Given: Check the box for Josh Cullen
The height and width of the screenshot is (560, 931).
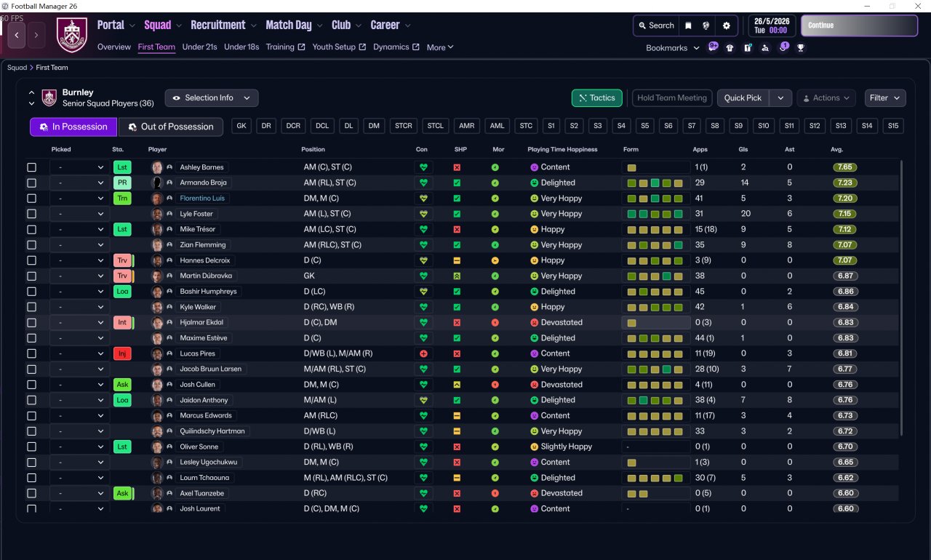Looking at the screenshot, I should point(31,385).
